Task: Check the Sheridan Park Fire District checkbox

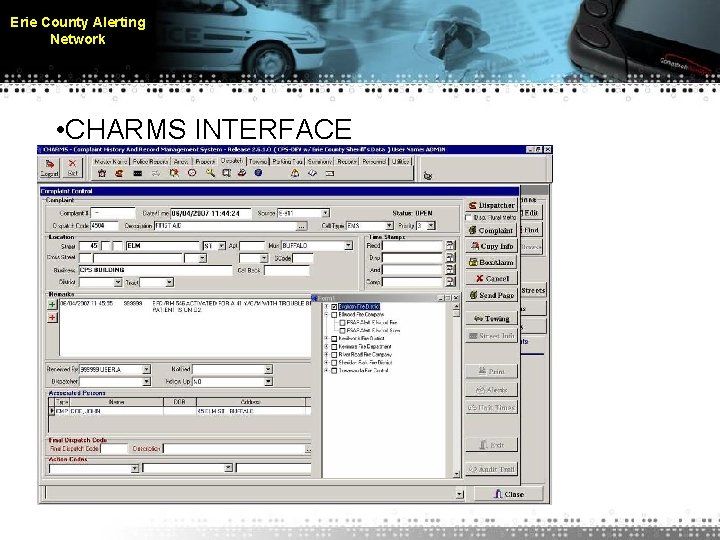Action: coord(334,363)
